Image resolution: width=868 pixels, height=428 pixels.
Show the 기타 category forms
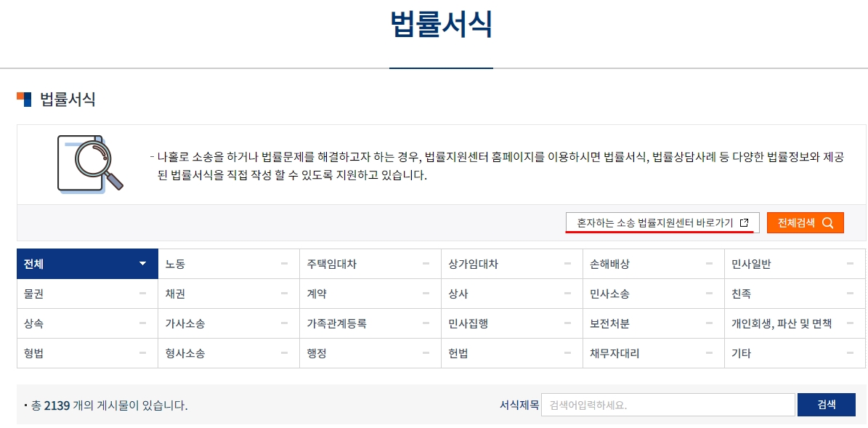tap(795, 353)
